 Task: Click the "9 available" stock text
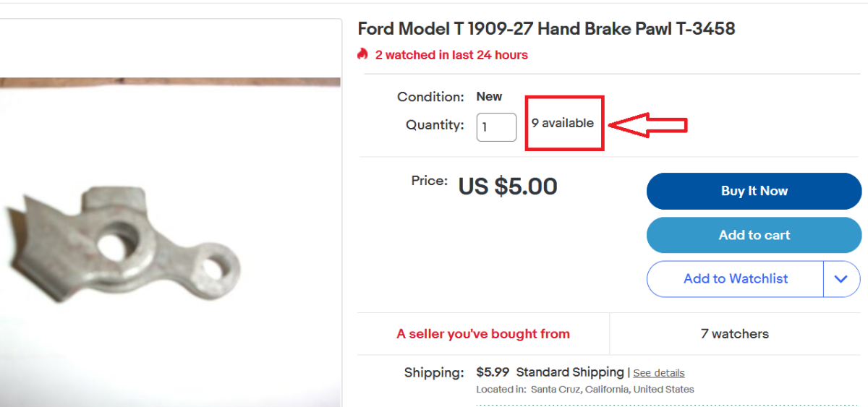(562, 123)
